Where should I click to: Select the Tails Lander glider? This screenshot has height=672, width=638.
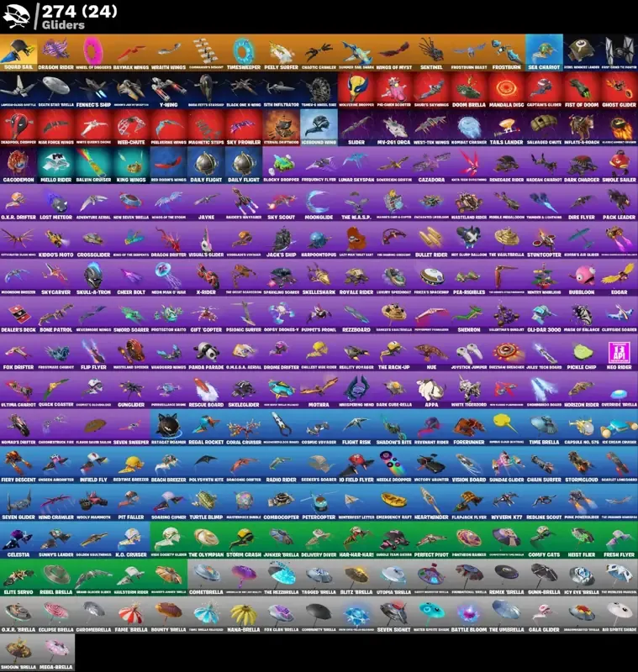tap(506, 128)
